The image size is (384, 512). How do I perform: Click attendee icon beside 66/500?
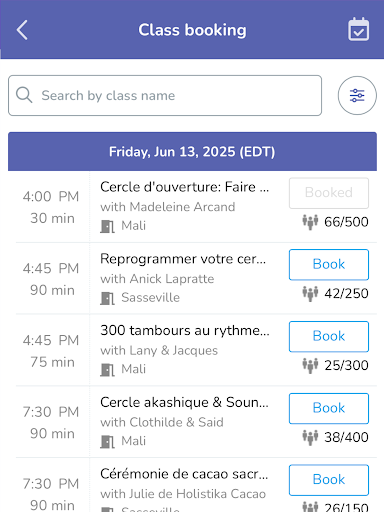pos(310,222)
